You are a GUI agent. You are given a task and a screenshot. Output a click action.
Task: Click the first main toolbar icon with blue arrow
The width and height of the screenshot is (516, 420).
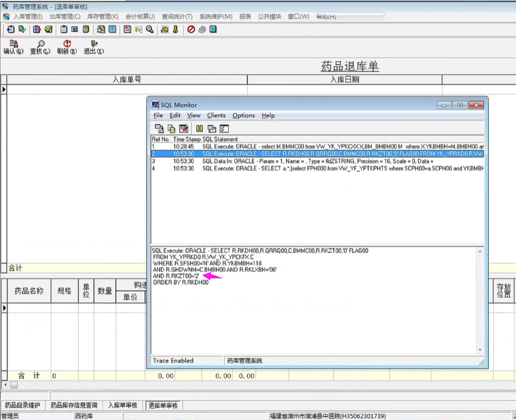tap(10, 29)
